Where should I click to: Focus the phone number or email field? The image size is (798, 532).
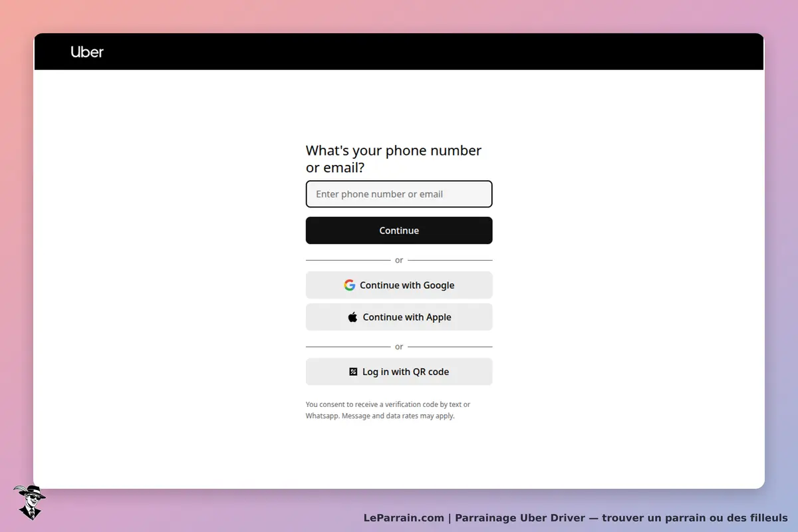click(399, 194)
